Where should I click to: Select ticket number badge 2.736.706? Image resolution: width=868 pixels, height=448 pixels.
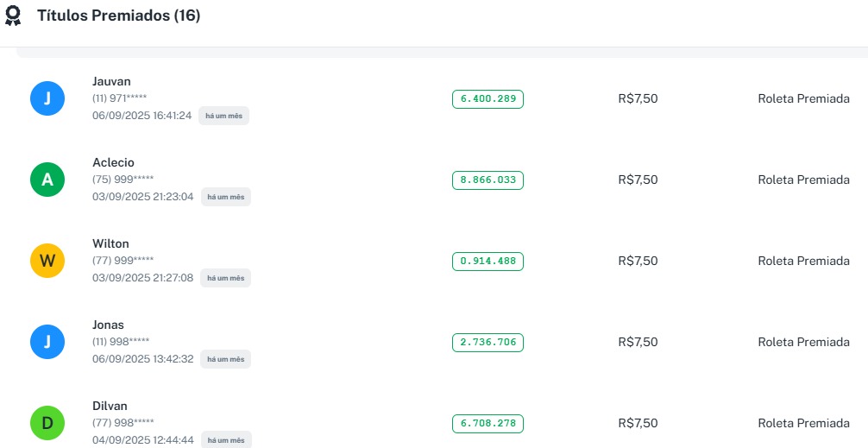pos(487,343)
